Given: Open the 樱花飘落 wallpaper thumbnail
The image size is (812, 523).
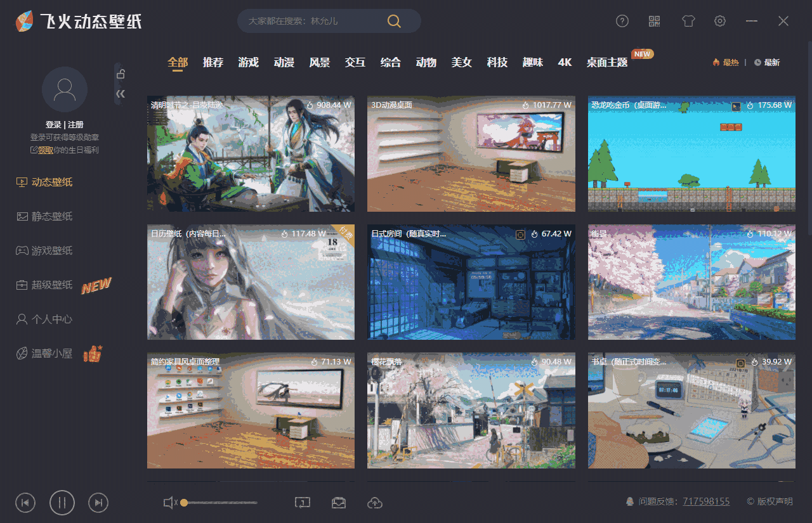Looking at the screenshot, I should (x=471, y=411).
